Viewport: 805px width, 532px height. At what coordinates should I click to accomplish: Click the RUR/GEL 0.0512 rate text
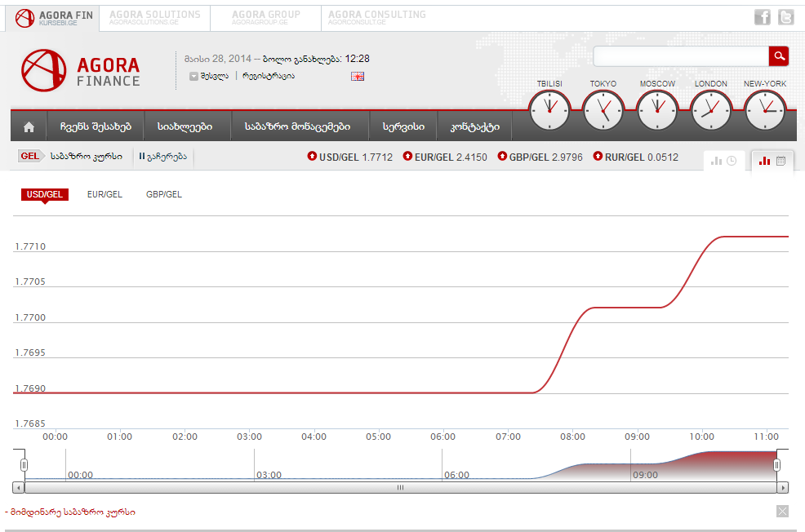tap(642, 157)
